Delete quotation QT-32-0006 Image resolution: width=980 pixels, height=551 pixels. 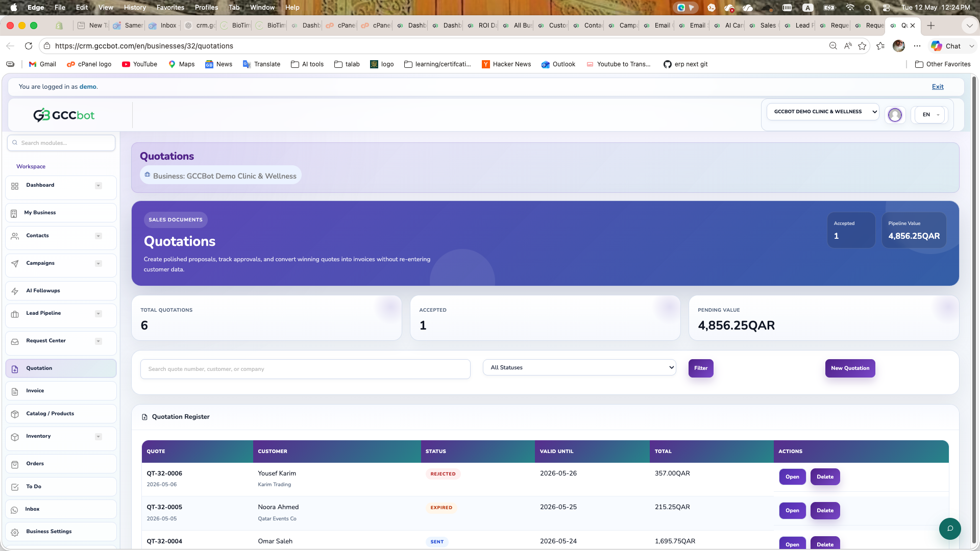[x=825, y=477]
